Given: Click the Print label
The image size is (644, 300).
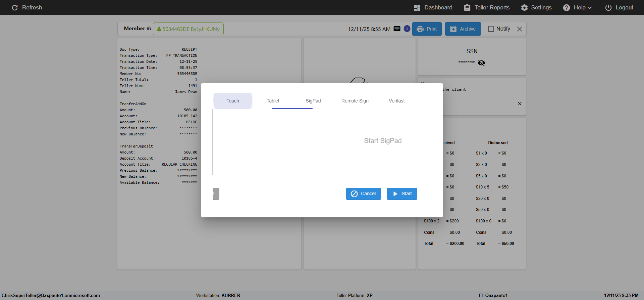Looking at the screenshot, I should click(x=432, y=29).
